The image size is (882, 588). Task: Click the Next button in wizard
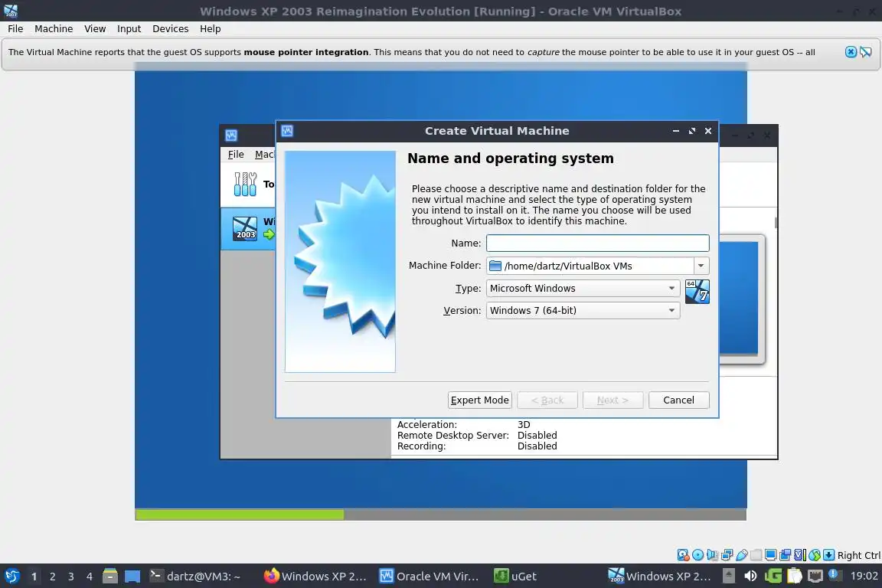(x=612, y=400)
